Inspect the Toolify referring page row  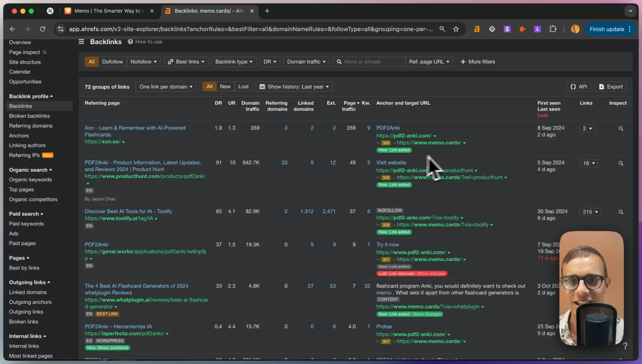[621, 212]
